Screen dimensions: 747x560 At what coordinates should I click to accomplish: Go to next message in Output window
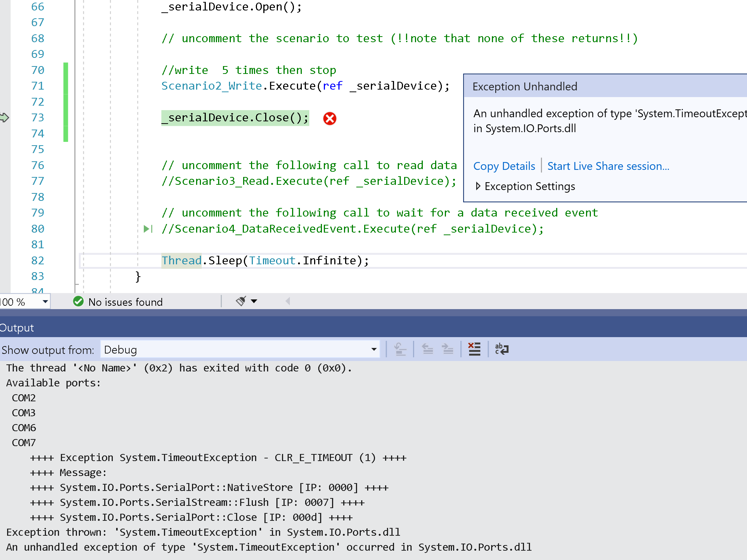(x=447, y=349)
